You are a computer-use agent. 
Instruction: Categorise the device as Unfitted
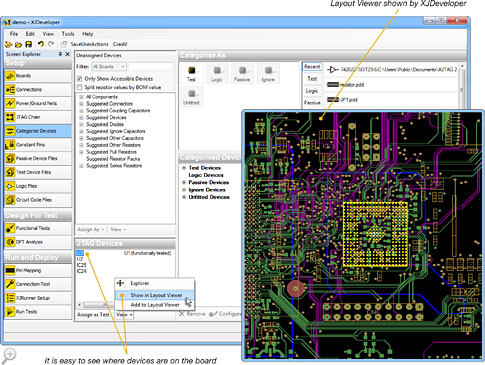[191, 97]
